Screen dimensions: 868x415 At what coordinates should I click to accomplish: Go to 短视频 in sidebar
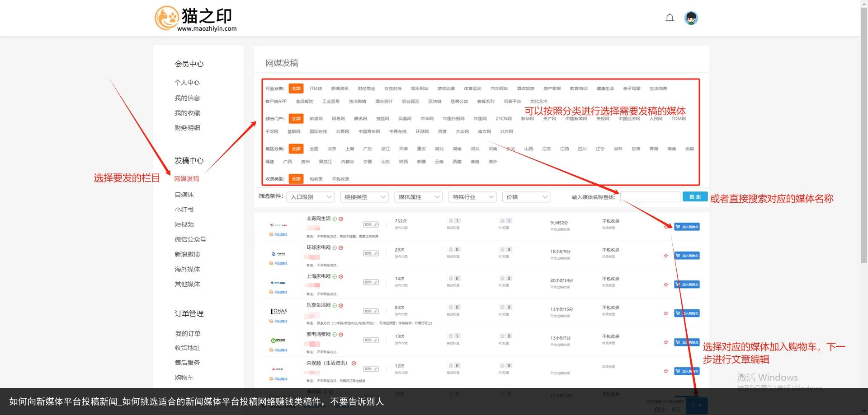(x=184, y=224)
